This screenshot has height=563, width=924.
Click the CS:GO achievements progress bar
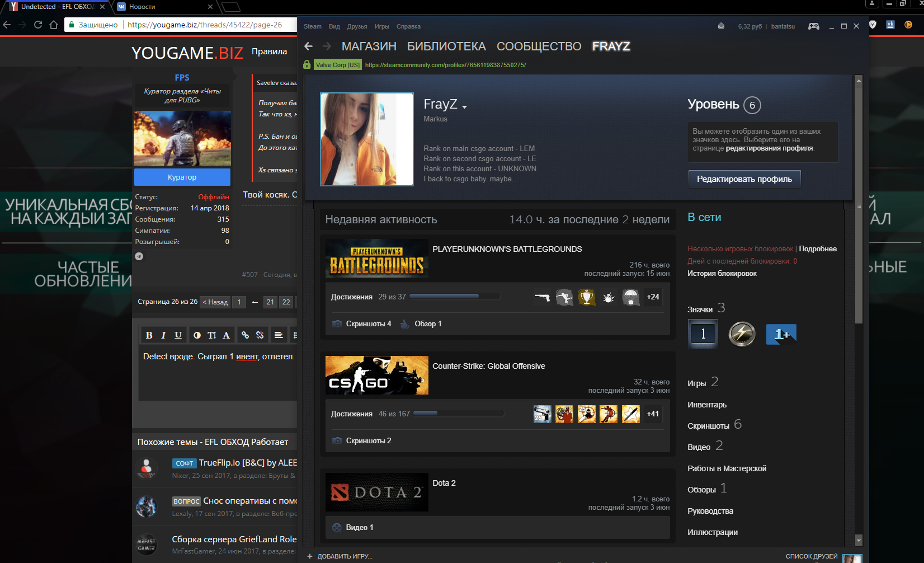[459, 414]
